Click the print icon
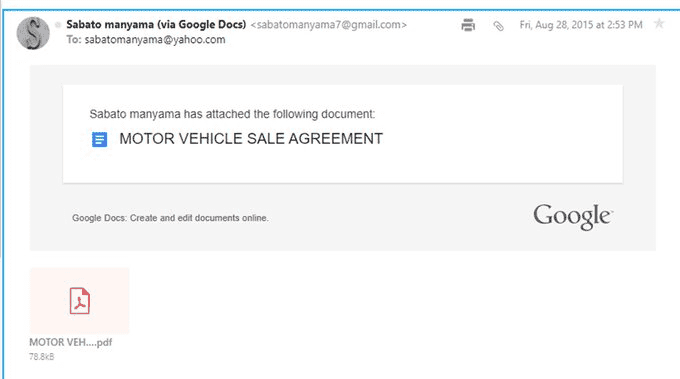This screenshot has height=379, width=680. [468, 25]
